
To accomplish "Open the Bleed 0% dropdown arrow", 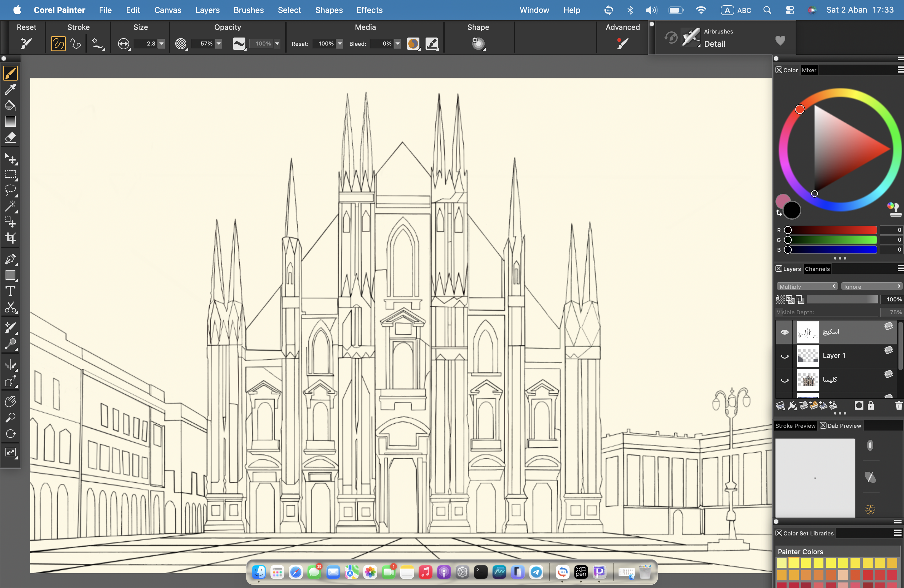I will (x=397, y=44).
